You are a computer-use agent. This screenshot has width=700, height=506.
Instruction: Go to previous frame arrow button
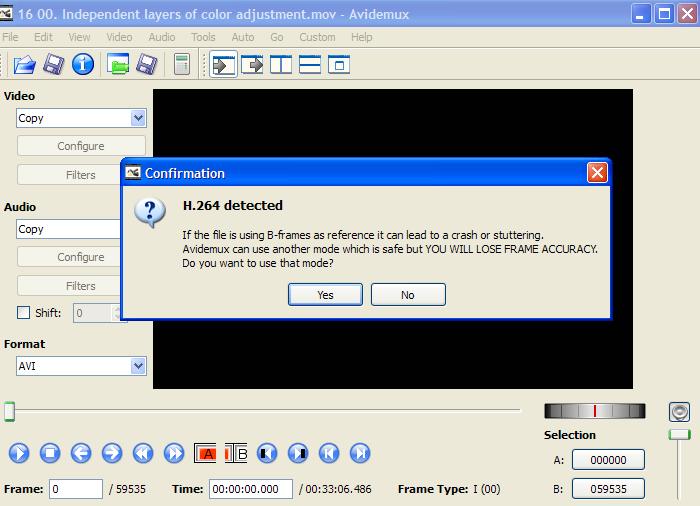pyautogui.click(x=81, y=454)
